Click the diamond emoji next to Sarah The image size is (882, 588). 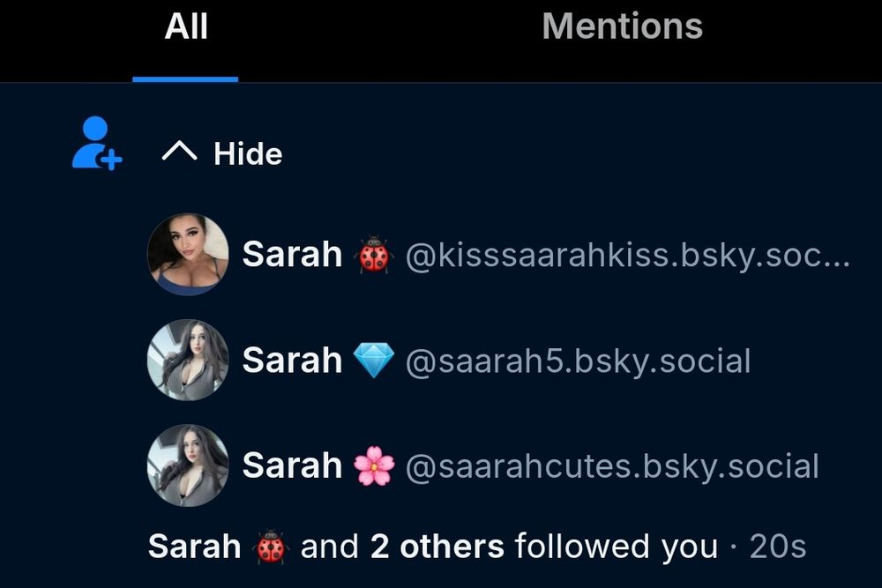pyautogui.click(x=373, y=361)
